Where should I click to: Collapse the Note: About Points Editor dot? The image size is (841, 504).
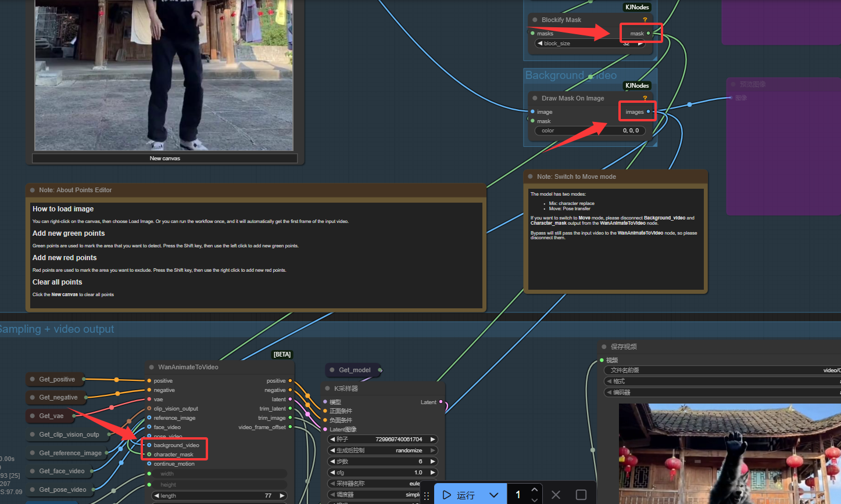point(33,190)
